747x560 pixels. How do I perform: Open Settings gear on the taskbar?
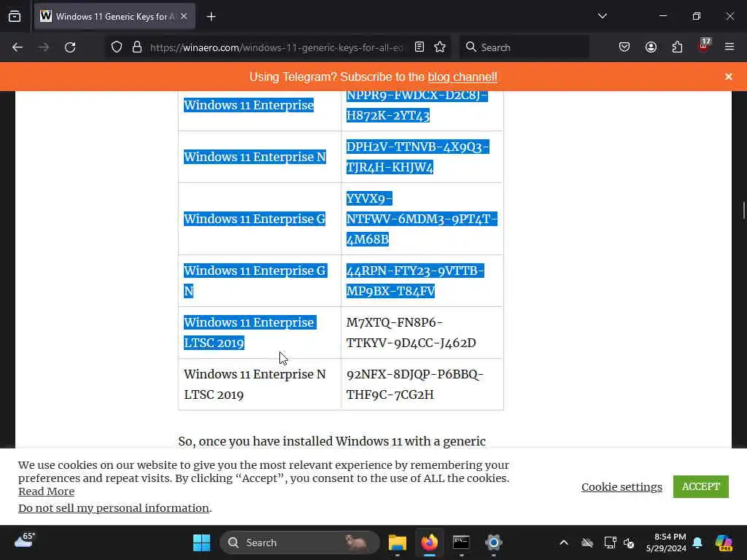494,542
